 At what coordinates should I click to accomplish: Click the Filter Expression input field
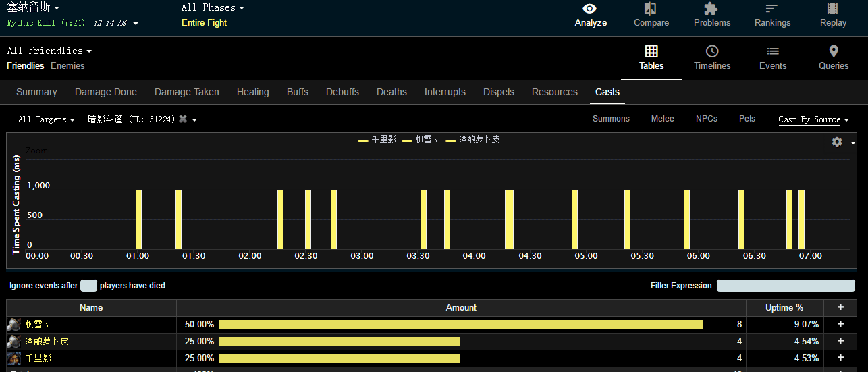click(x=786, y=286)
